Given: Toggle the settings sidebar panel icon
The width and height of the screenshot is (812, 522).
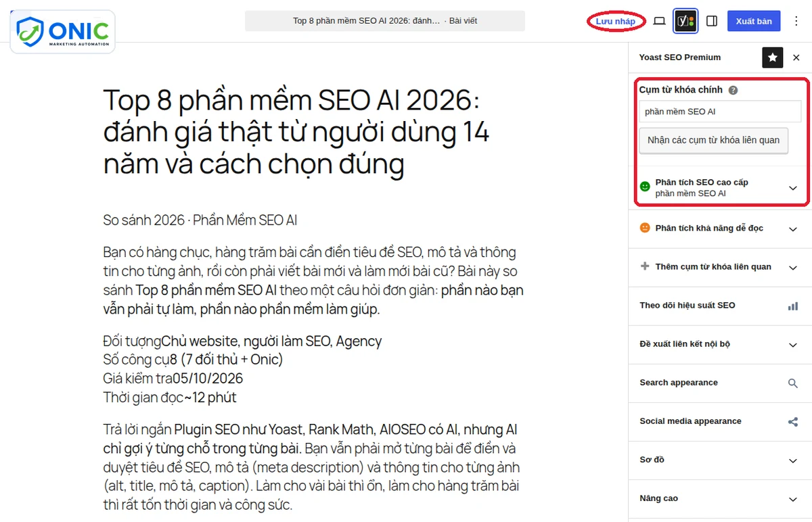Looking at the screenshot, I should tap(712, 21).
